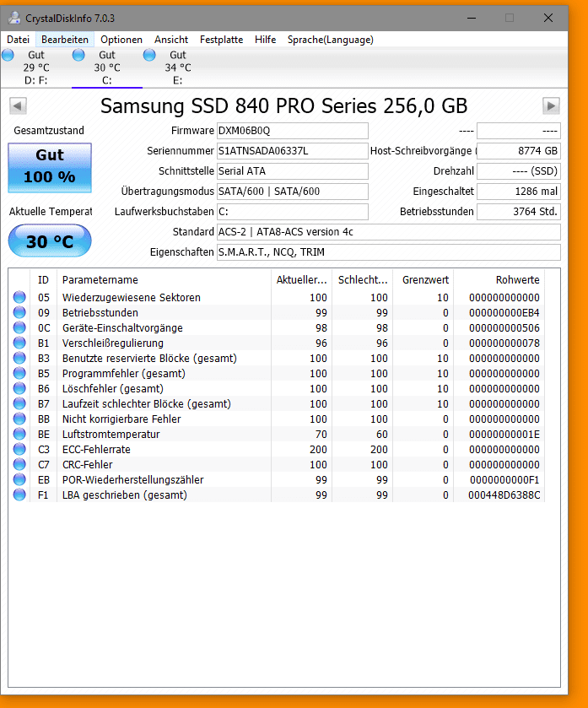Screen dimensions: 588x708
Task: Click the Eigenschaften field S.M.A.R.T., NCQ, TRIM
Action: (x=389, y=252)
